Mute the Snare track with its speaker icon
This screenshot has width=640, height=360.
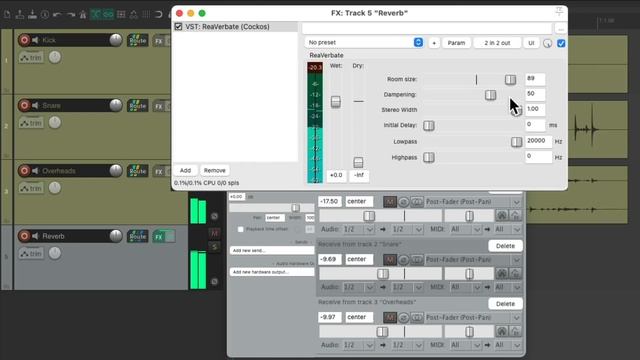[36, 105]
